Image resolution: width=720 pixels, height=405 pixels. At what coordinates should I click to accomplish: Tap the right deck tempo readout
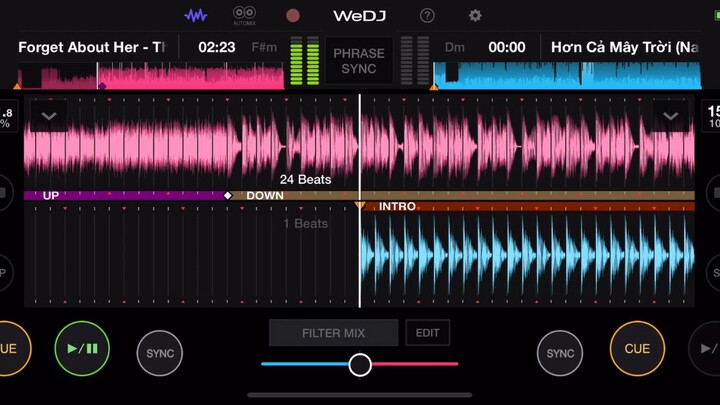[712, 116]
